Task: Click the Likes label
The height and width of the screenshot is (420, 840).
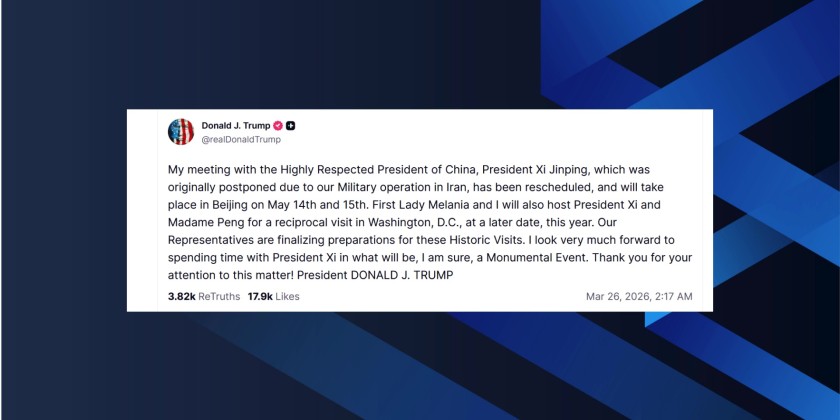Action: point(288,296)
